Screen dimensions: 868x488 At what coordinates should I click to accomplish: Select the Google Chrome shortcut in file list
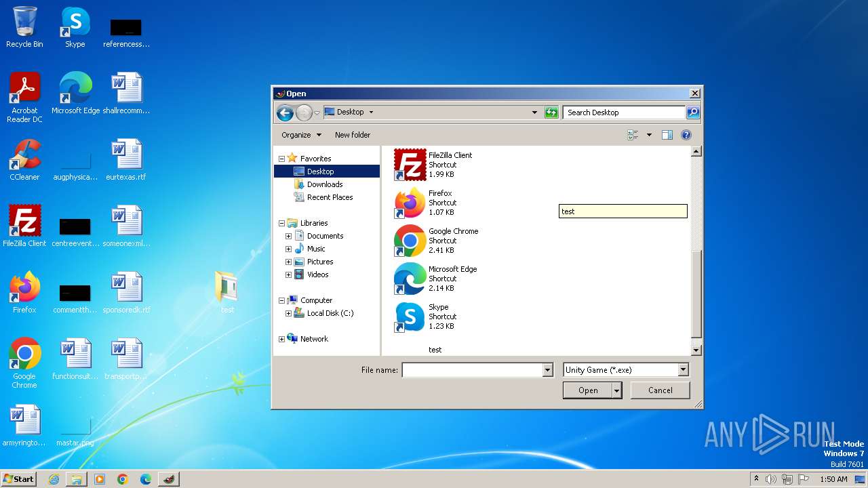(x=437, y=241)
